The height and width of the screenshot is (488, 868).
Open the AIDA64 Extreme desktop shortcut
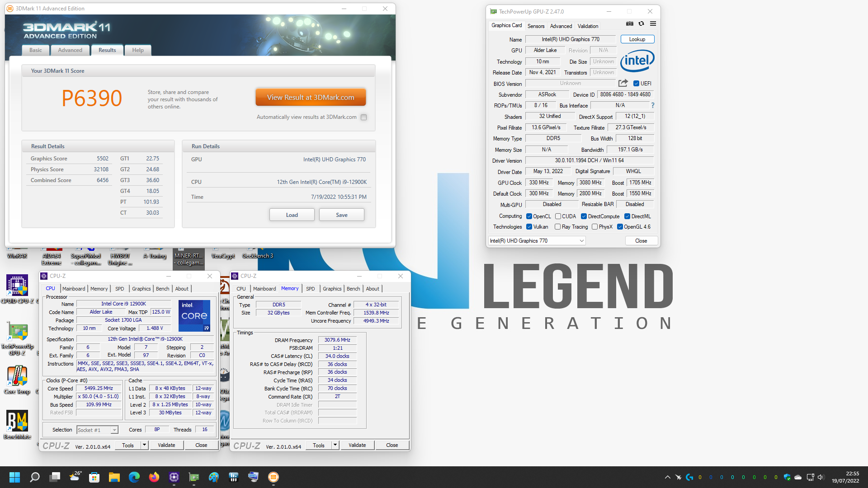pos(52,257)
